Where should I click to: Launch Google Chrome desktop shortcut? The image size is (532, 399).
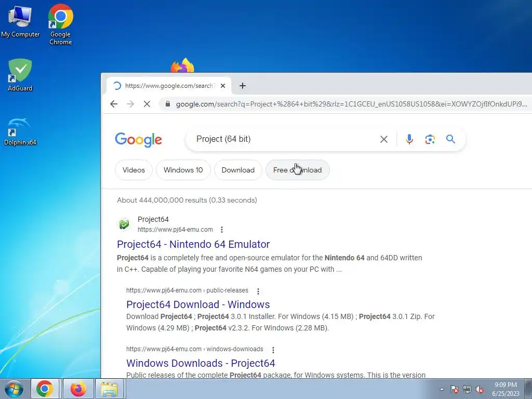click(60, 24)
